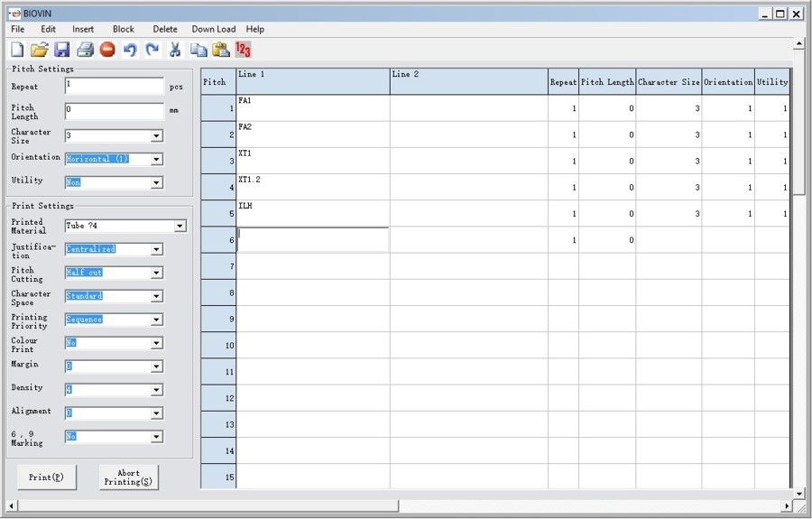Click the horizontal scrollbar left arrow
Screen dimensions: 812x519
[x=12, y=505]
